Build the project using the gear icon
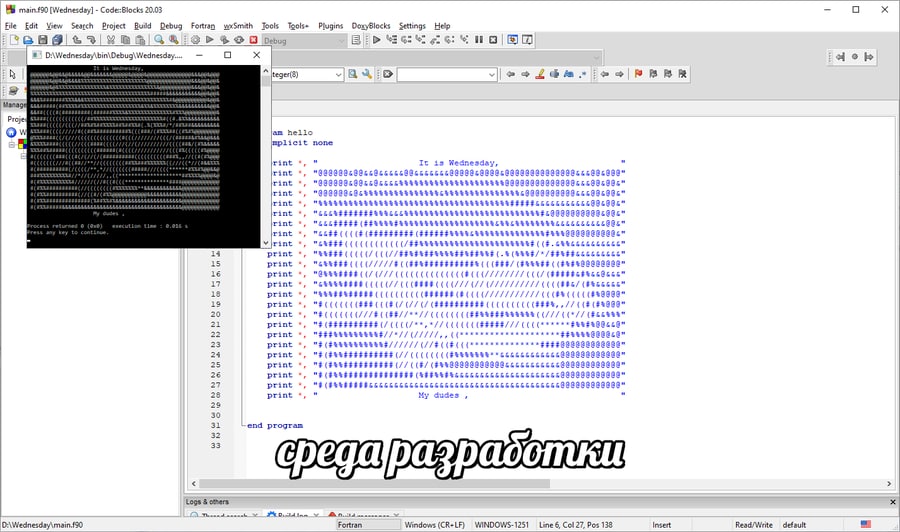Screen dimensions: 900x532 click(195, 40)
